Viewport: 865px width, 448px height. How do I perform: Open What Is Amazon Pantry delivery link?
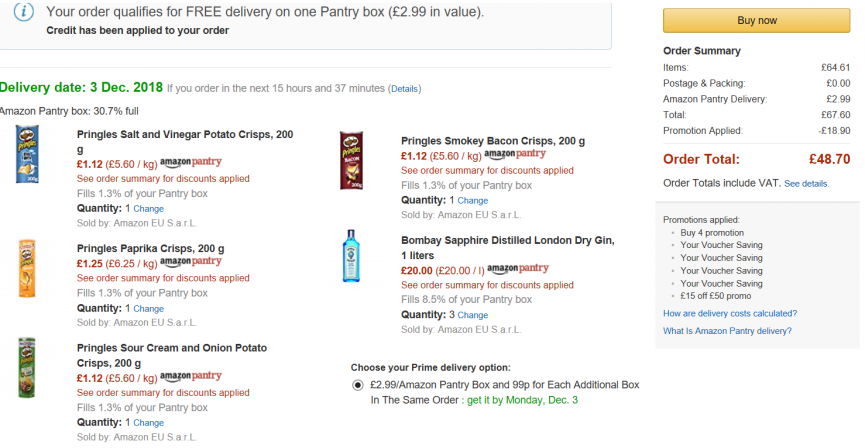click(727, 331)
